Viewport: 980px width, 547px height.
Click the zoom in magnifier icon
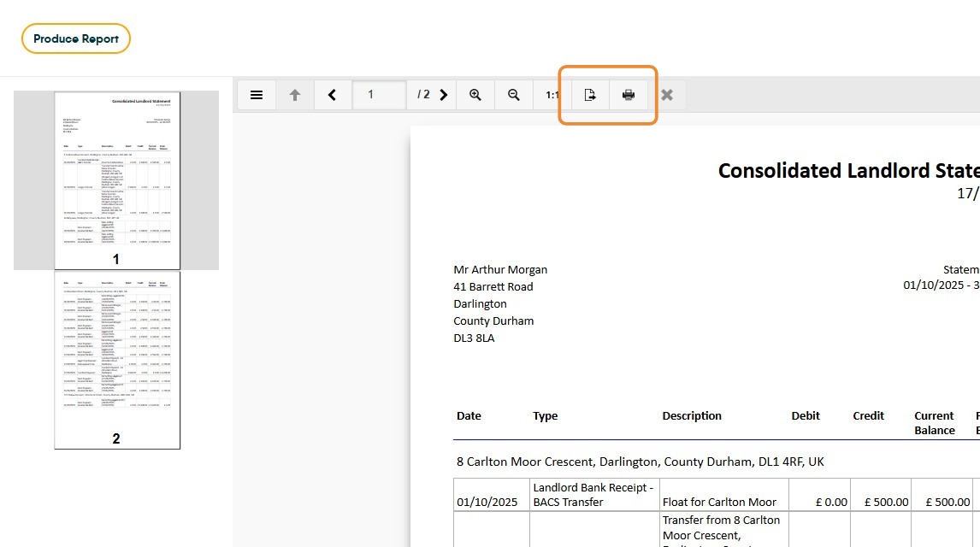475,95
